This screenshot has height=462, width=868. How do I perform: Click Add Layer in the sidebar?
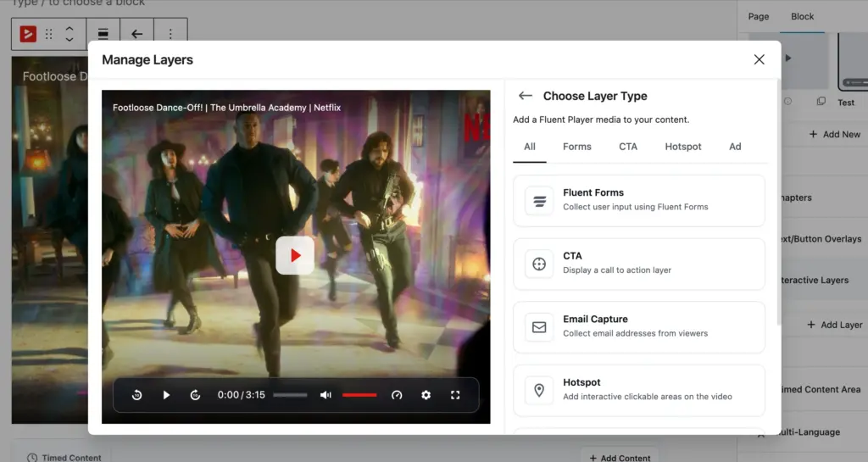(836, 325)
